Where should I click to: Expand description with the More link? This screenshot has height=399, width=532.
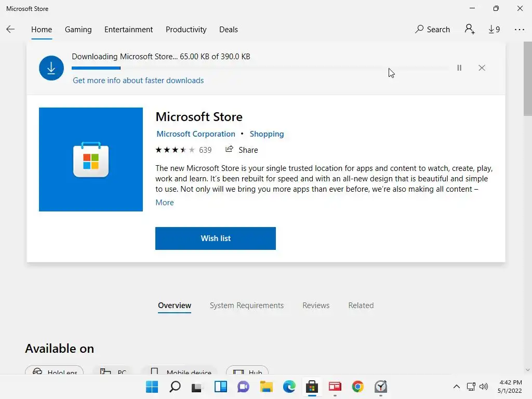click(165, 203)
